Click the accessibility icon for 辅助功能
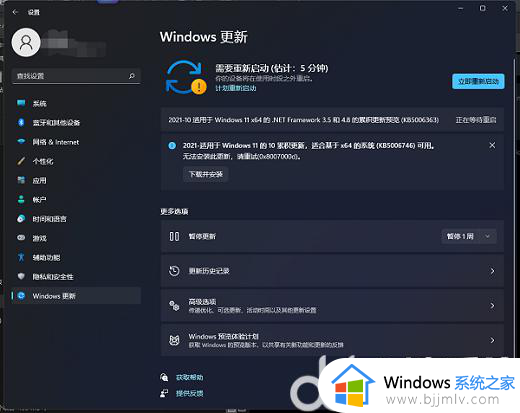Screen dimensions: 520x413 point(21,257)
